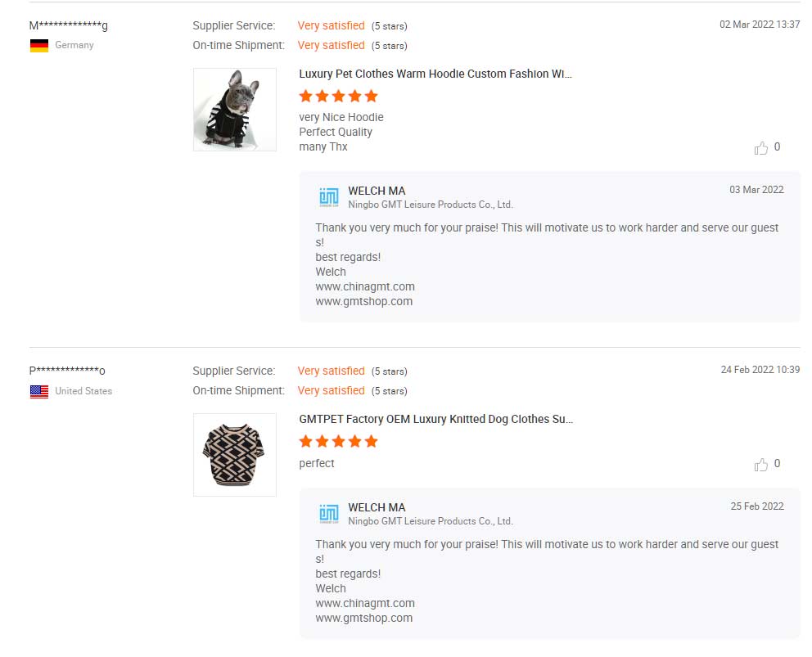
Task: Click five-star rating on knitted clothes review
Action: tap(338, 442)
